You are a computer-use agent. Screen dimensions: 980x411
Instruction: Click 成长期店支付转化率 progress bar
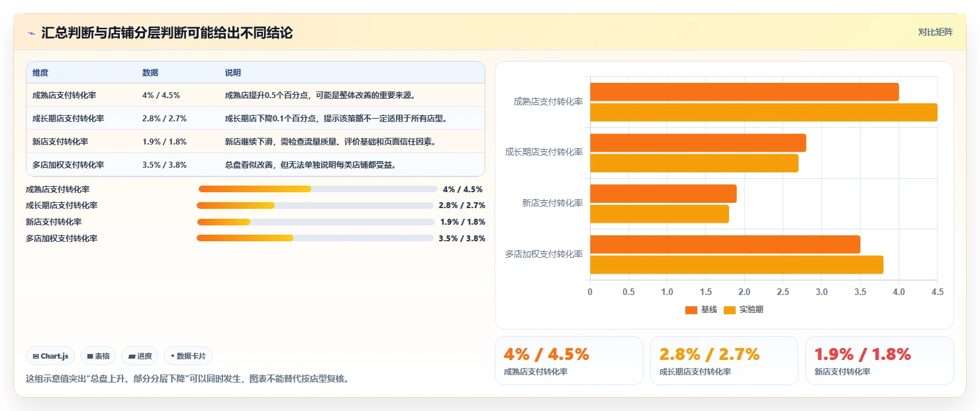315,206
